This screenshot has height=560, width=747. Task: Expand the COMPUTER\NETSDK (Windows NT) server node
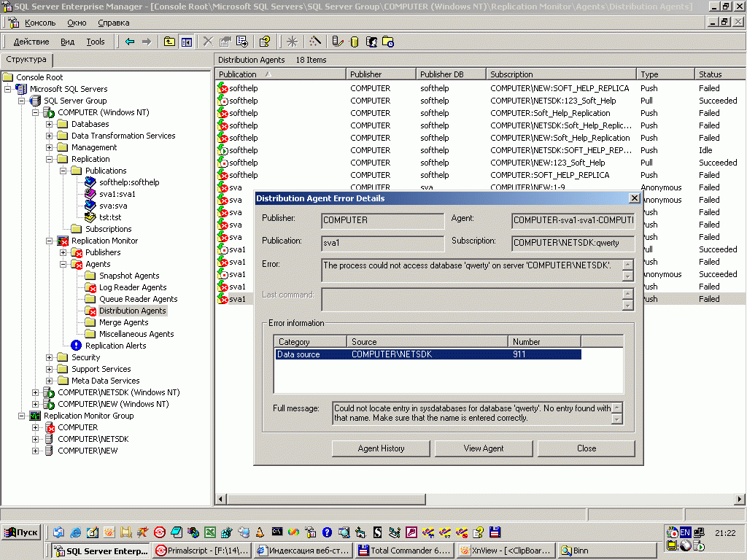[x=35, y=392]
